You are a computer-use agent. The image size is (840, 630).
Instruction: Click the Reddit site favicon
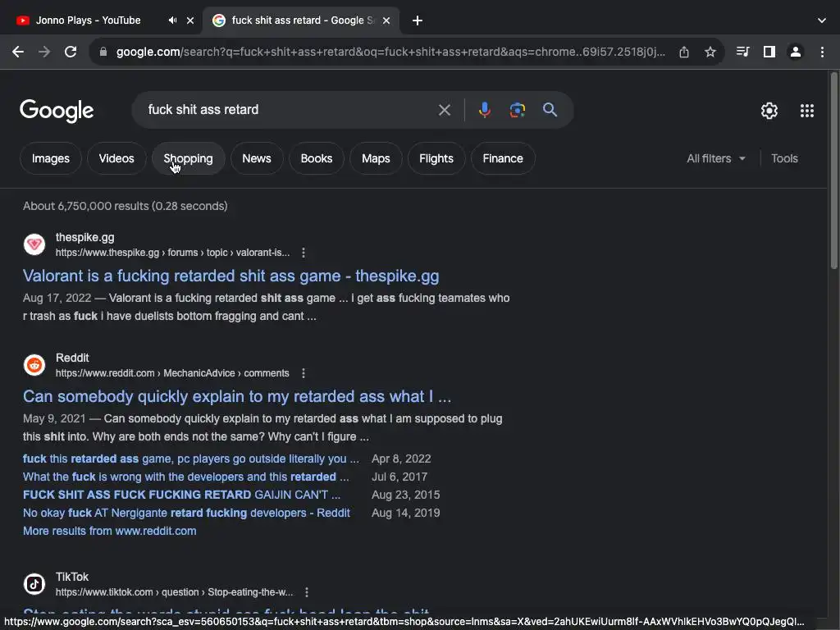34,365
